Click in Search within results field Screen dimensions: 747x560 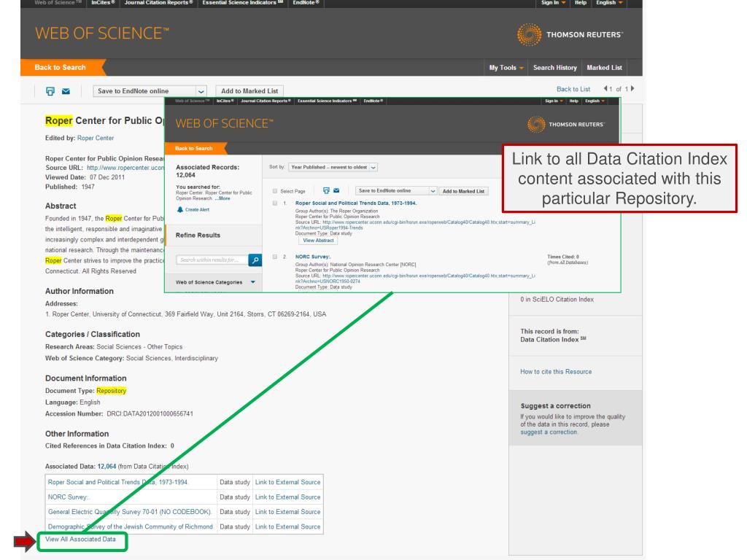[212, 260]
